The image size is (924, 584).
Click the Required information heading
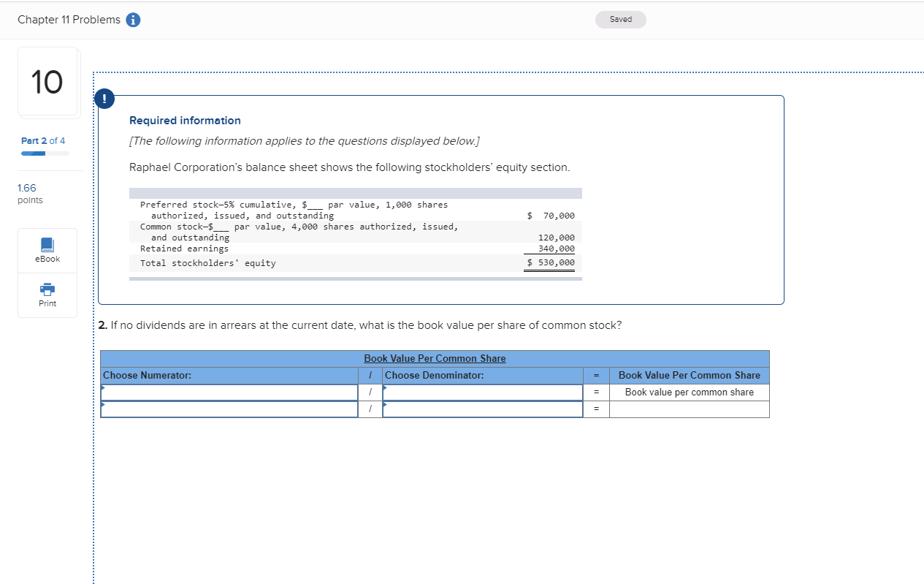185,121
